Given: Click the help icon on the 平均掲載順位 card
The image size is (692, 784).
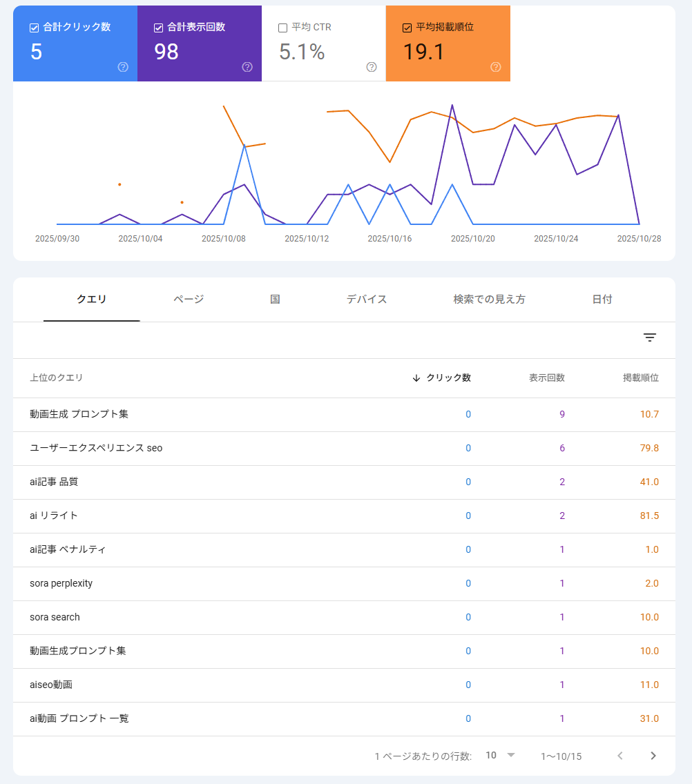Looking at the screenshot, I should tap(495, 67).
